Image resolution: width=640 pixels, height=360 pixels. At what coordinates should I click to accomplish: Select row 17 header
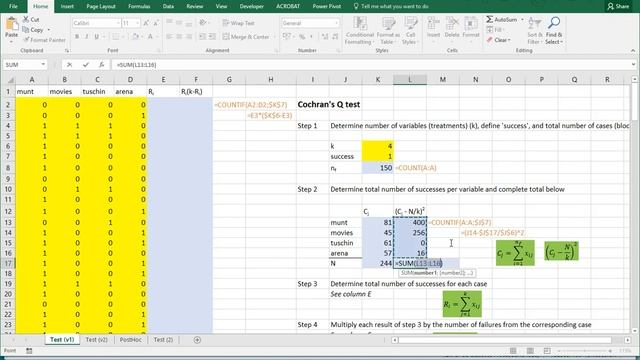click(8, 263)
